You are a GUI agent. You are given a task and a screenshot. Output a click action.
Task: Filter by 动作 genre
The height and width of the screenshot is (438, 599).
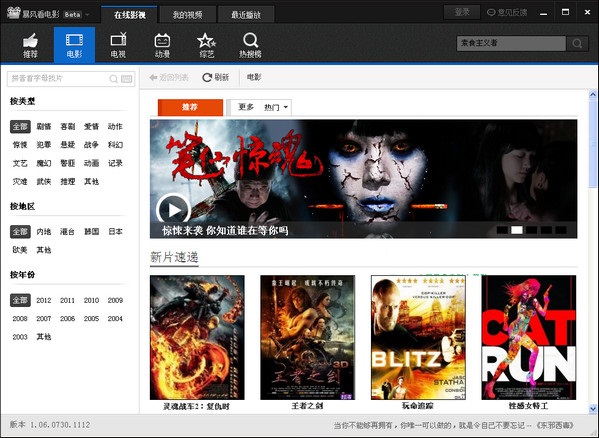click(115, 126)
